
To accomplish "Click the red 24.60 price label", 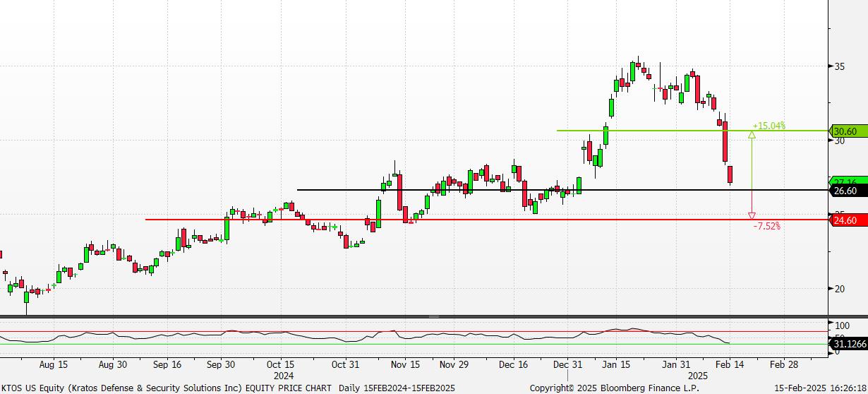I will pyautogui.click(x=849, y=220).
